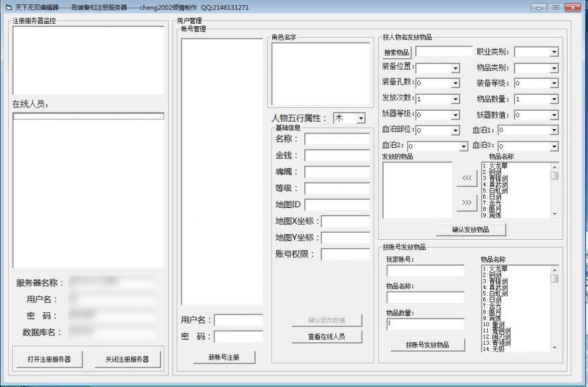Screen dimensions: 588x387
Task: Open the 装备位置 dropdown
Action: [455, 68]
